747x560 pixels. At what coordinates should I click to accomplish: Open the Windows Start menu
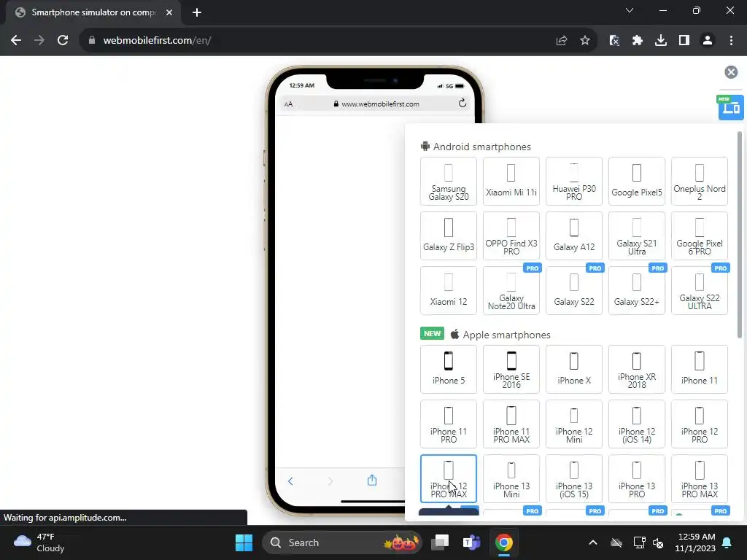244,542
